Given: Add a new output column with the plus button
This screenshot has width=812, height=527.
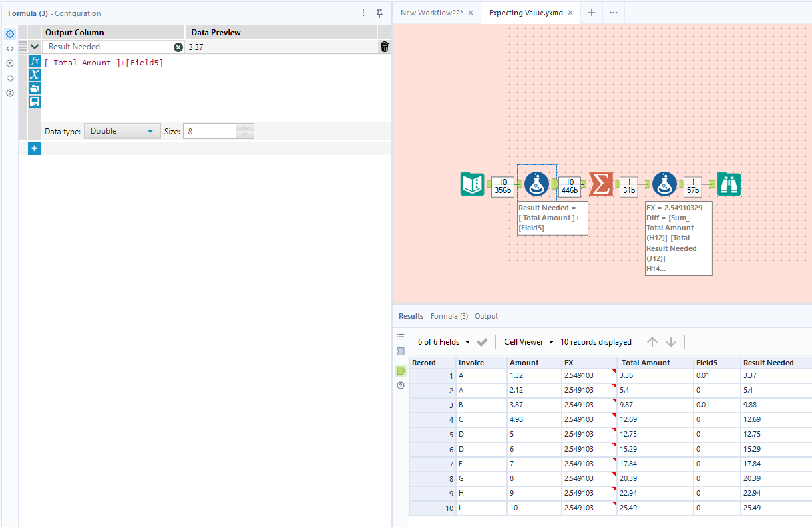Looking at the screenshot, I should 34,148.
